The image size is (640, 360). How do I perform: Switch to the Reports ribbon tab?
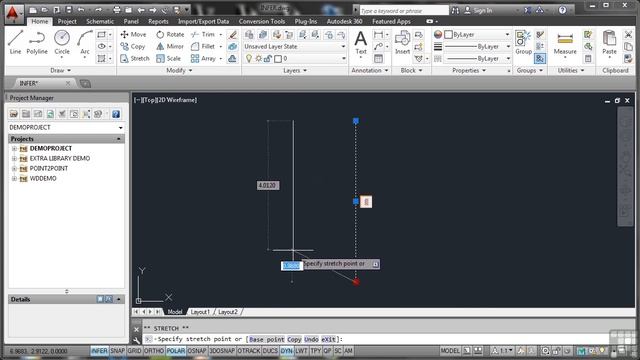tap(158, 21)
